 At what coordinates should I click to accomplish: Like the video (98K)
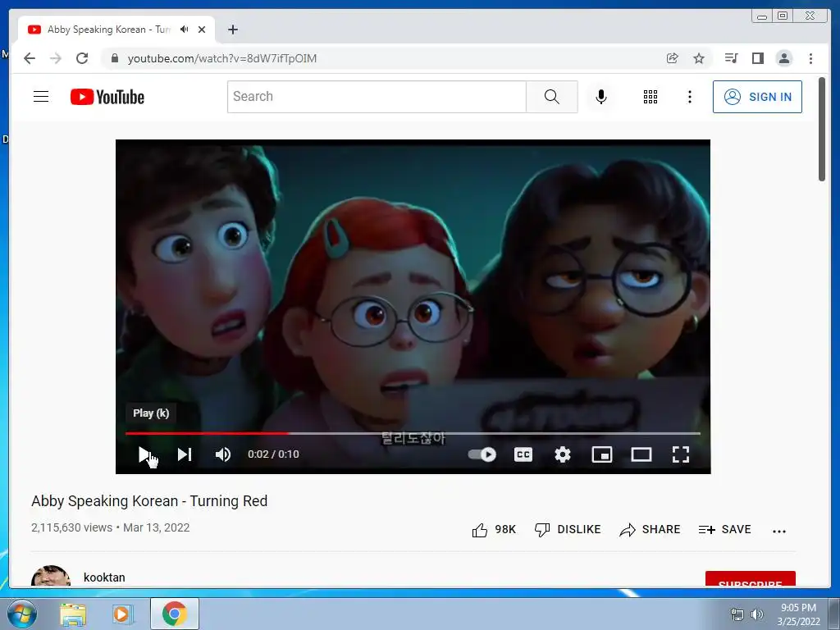point(493,530)
